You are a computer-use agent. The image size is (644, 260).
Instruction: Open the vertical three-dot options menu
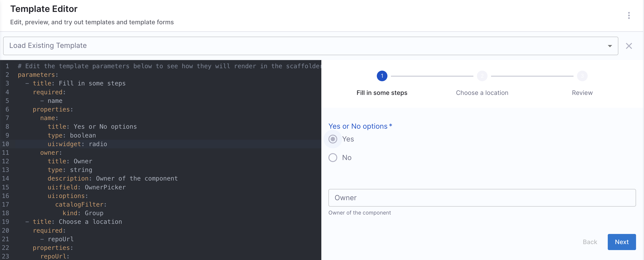(x=629, y=15)
